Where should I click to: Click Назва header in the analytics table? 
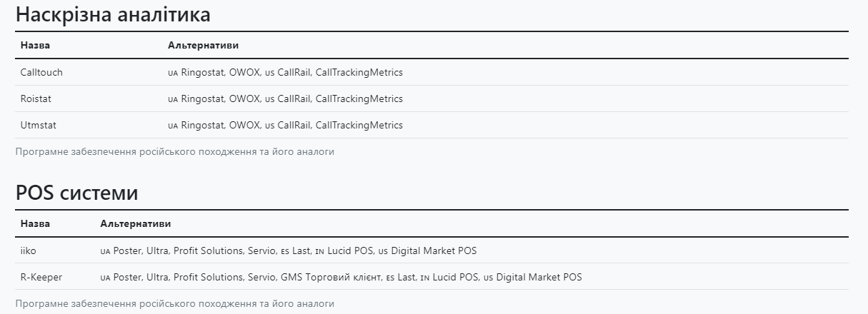pos(35,46)
